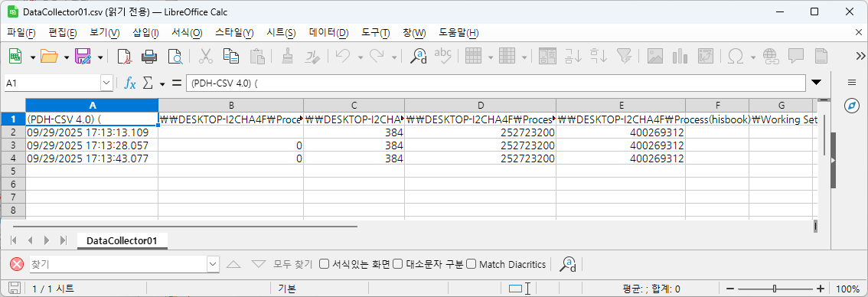Open the 데이터 menu
This screenshot has height=297, width=868.
coord(329,33)
